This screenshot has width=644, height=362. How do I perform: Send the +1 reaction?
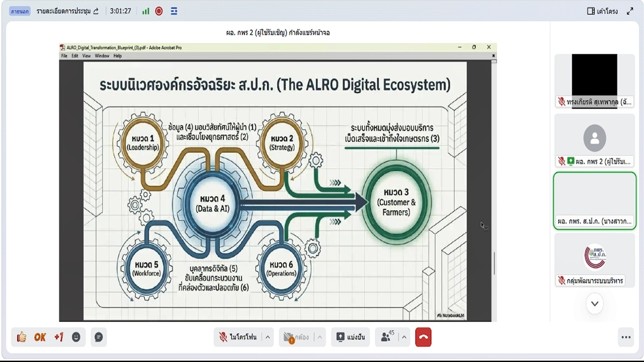pos(59,337)
